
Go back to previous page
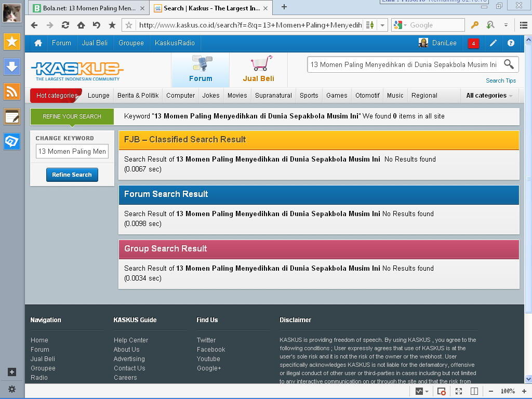click(34, 25)
